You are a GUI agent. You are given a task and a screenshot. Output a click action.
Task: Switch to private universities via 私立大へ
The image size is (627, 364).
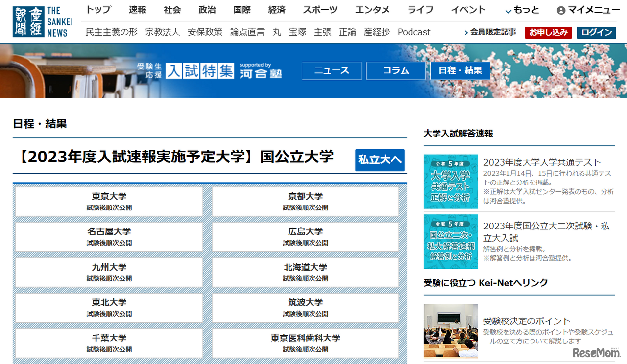point(380,160)
